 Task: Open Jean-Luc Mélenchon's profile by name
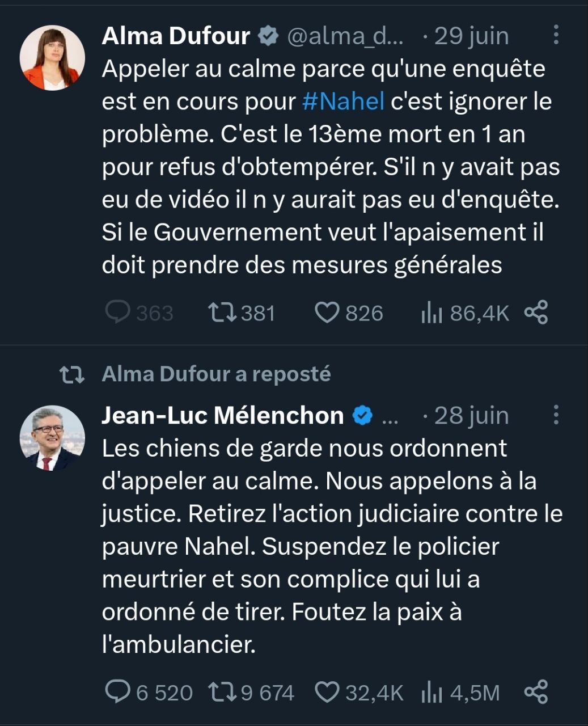pos(222,416)
